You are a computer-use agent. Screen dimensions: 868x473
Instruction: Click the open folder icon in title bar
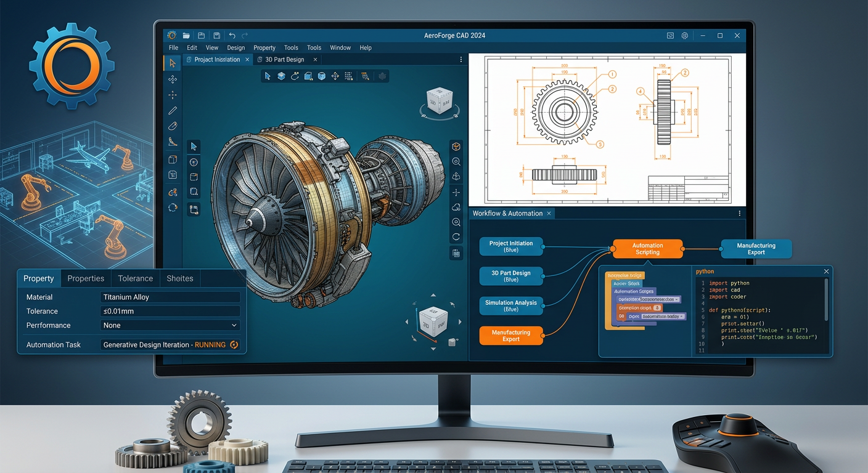[x=186, y=36]
